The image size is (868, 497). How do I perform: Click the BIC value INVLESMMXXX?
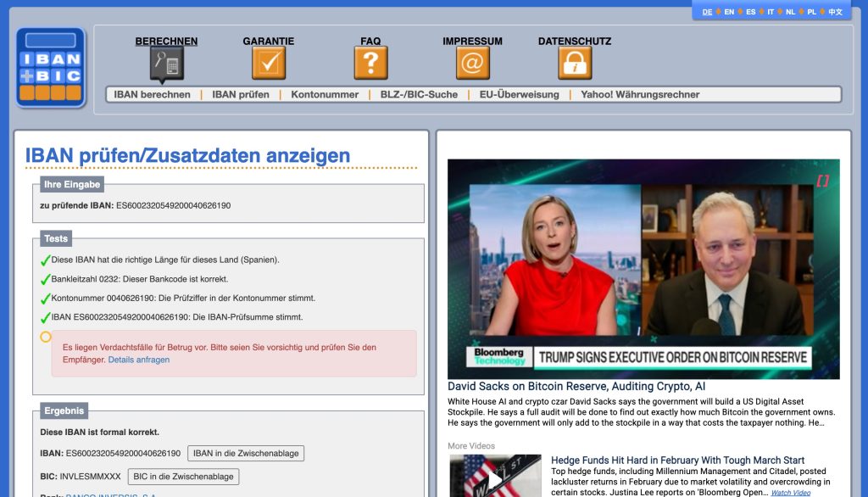click(x=90, y=477)
